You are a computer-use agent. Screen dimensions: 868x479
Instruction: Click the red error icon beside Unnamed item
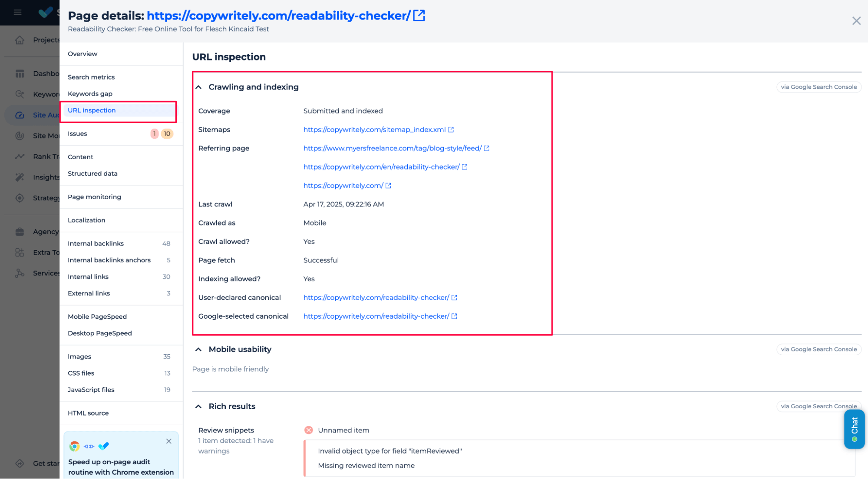click(x=308, y=430)
